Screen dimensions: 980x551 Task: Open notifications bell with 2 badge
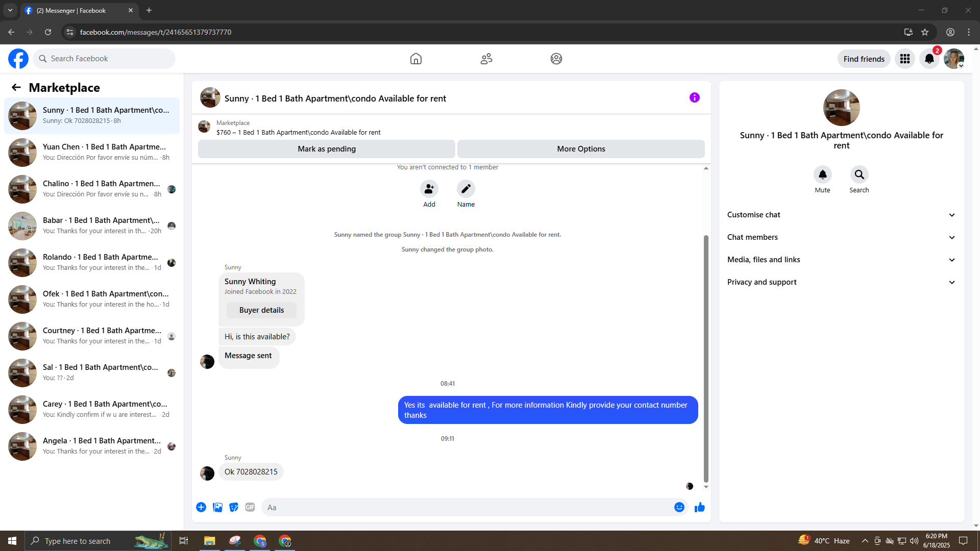(x=929, y=59)
